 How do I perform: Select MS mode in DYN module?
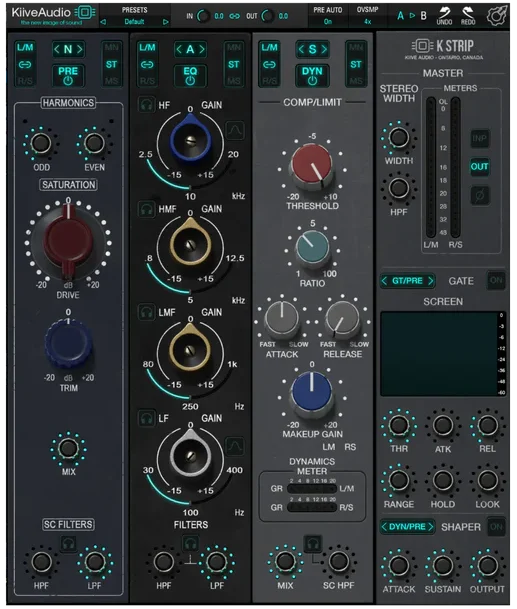coord(356,81)
